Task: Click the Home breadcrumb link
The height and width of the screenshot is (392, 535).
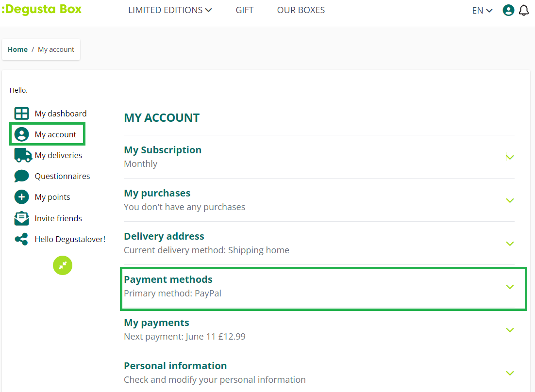Action: [17, 49]
